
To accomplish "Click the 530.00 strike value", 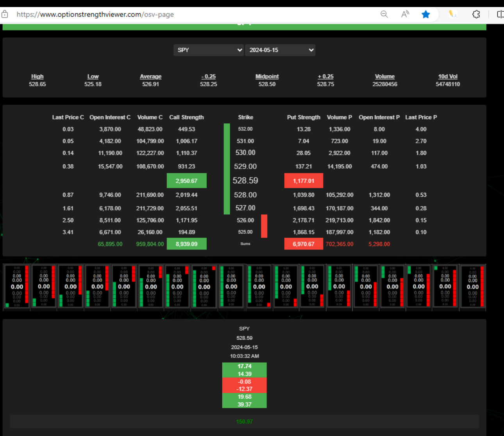I will tap(245, 153).
